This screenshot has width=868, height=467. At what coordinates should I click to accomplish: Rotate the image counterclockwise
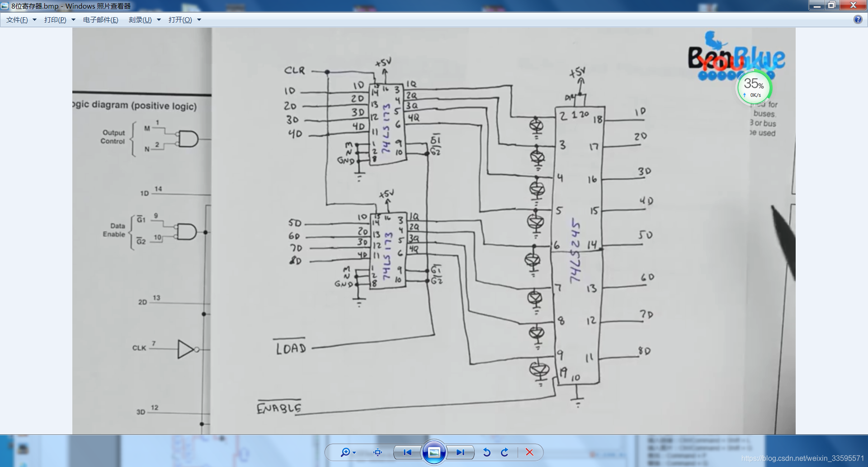(486, 452)
